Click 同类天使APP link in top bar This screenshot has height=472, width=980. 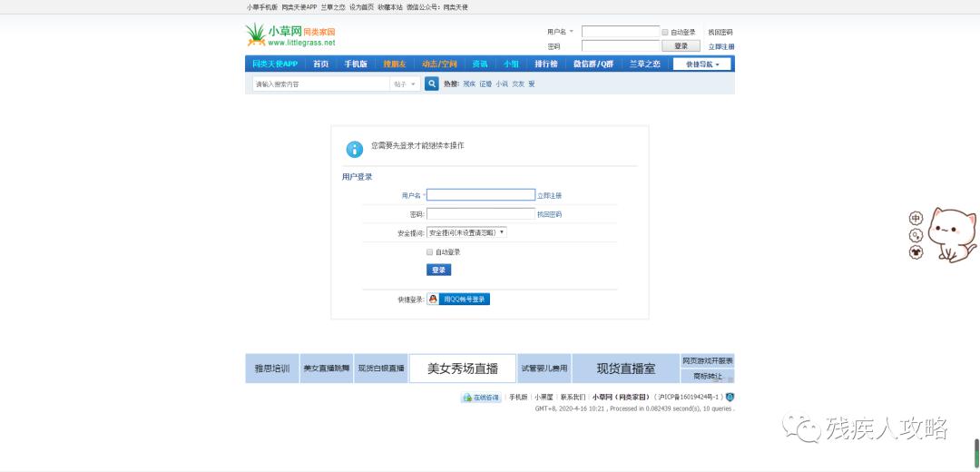pos(299,7)
